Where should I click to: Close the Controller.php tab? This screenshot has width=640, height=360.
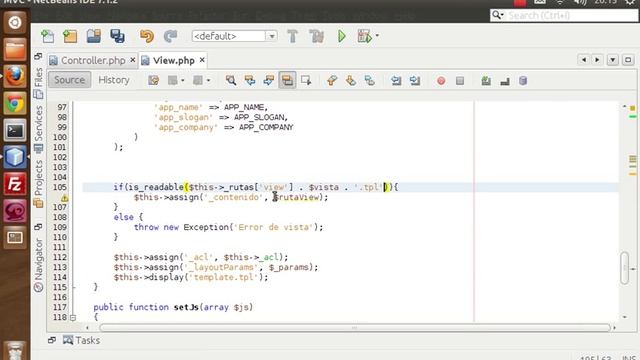[x=133, y=60]
